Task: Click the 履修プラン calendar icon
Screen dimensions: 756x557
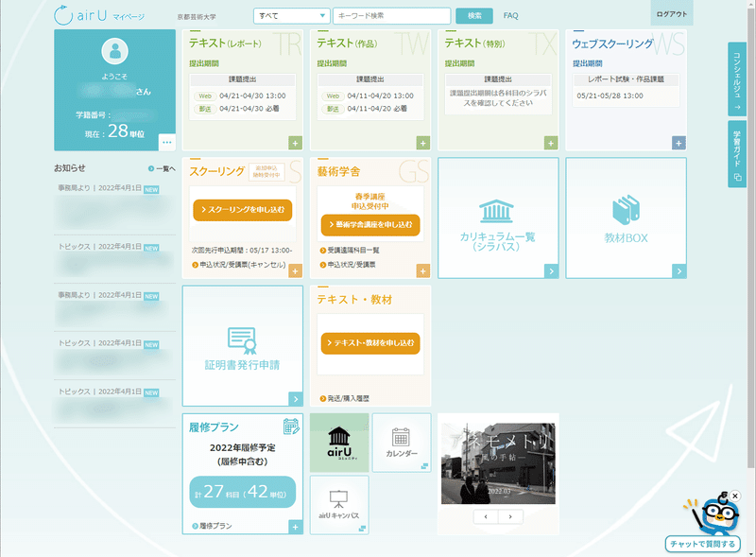Action: click(291, 426)
